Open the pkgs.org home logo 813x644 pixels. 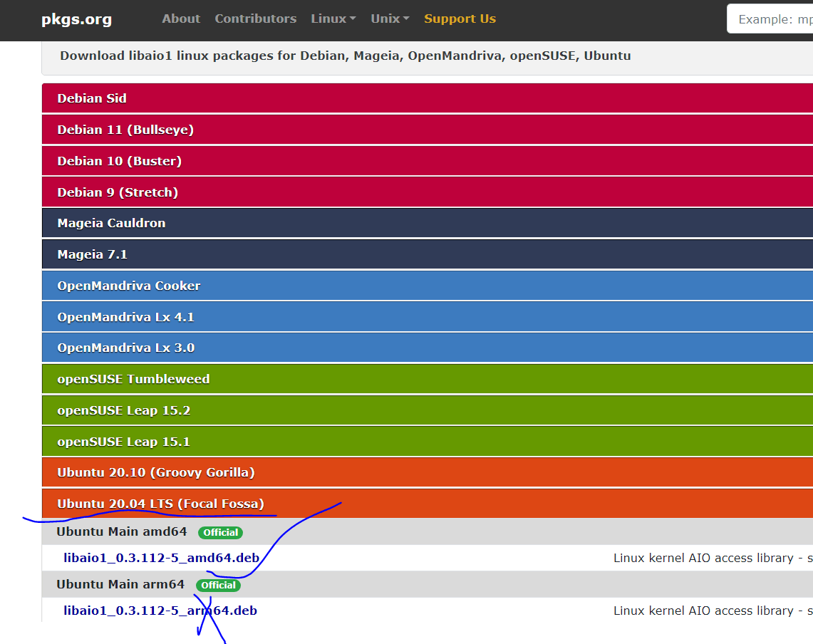pos(76,19)
